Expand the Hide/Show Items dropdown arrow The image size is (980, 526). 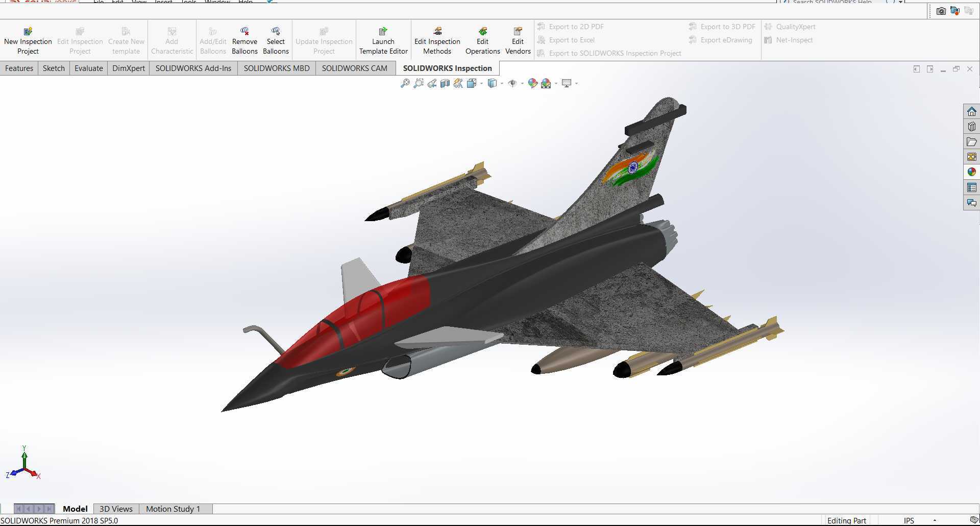(x=522, y=83)
